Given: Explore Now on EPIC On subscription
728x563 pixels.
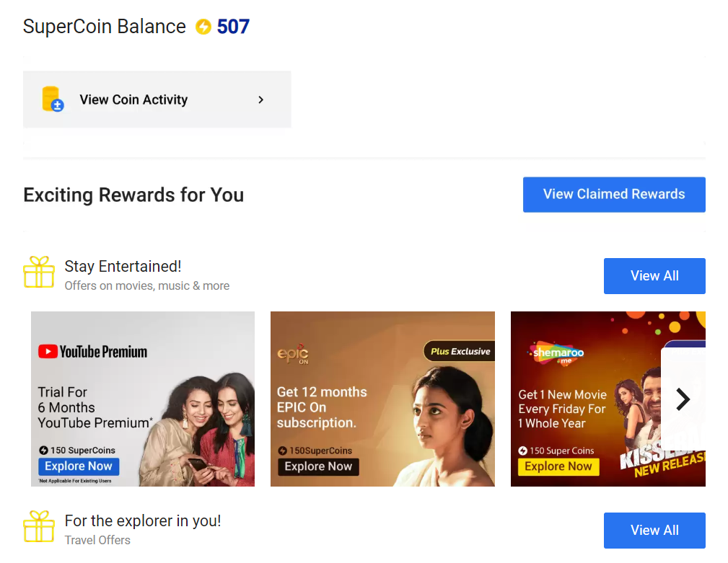Looking at the screenshot, I should (x=318, y=466).
